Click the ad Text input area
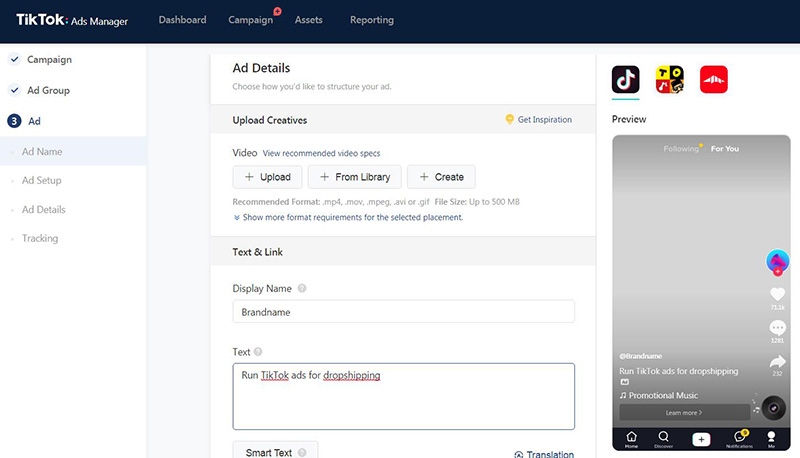800x458 pixels. pos(404,396)
